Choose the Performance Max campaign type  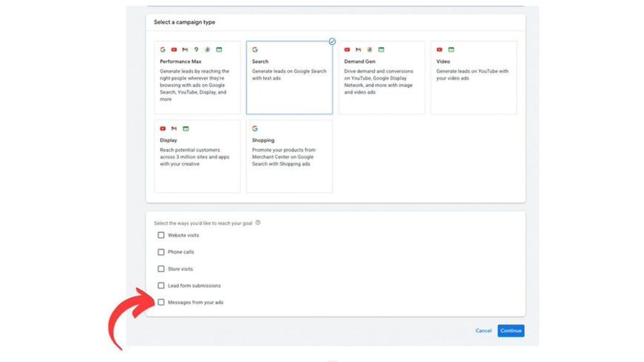(x=197, y=78)
